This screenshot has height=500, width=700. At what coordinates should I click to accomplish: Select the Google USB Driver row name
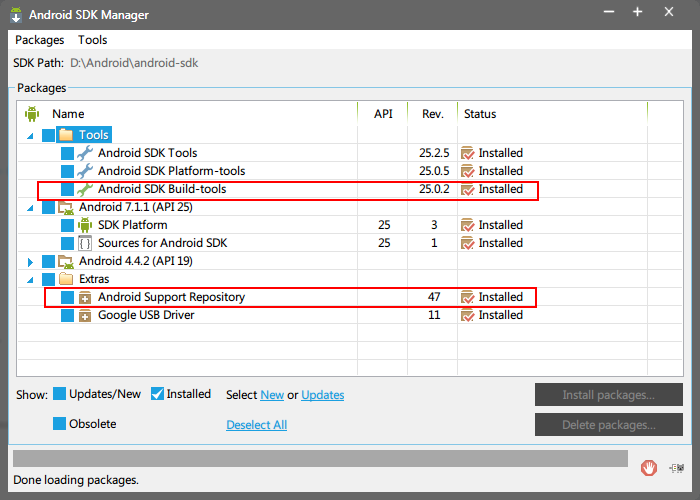coord(146,315)
